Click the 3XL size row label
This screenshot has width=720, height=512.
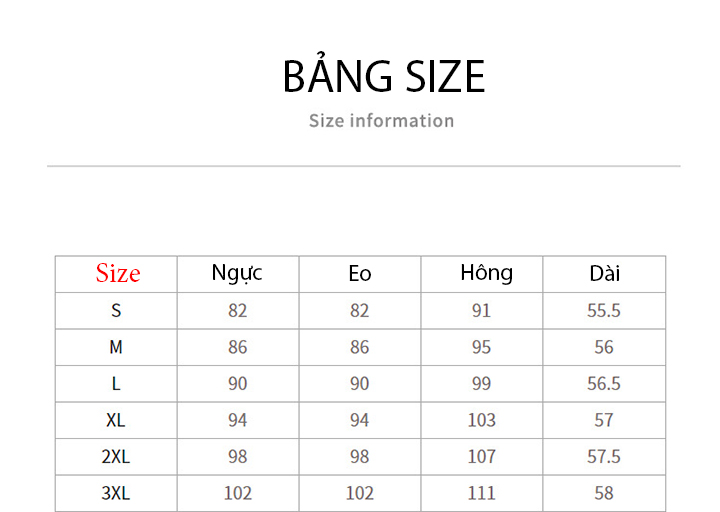pyautogui.click(x=116, y=493)
